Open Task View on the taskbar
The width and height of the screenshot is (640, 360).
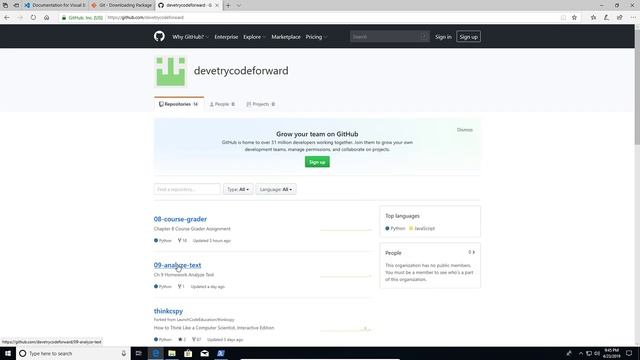point(139,353)
